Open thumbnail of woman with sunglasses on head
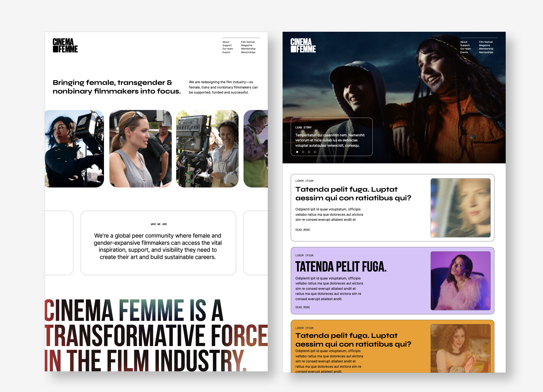 click(140, 149)
